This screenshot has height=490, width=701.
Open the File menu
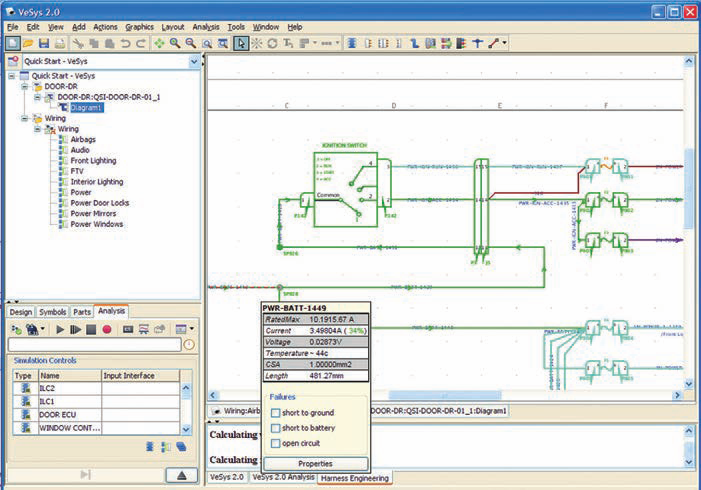coord(13,27)
